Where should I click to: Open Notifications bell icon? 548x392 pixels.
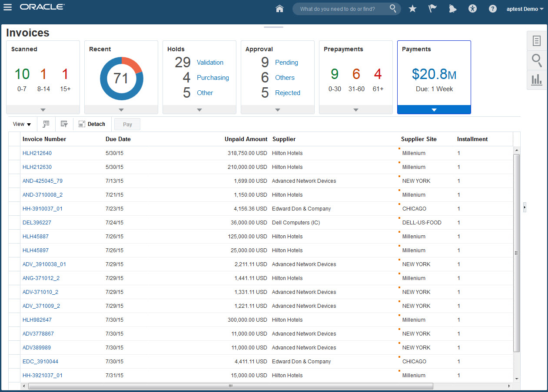click(452, 9)
